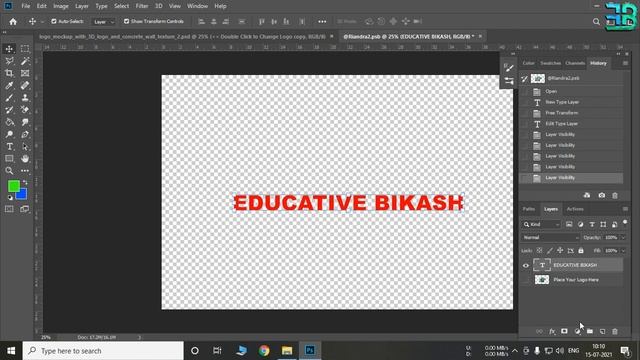Toggle the Lock All padlock
This screenshot has width=640, height=360.
[x=581, y=251]
